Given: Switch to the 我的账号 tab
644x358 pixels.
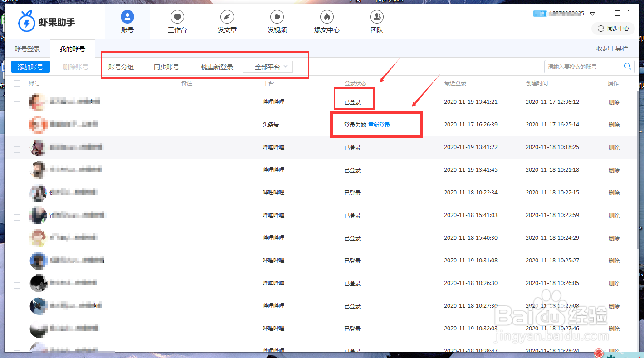Looking at the screenshot, I should click(x=73, y=48).
